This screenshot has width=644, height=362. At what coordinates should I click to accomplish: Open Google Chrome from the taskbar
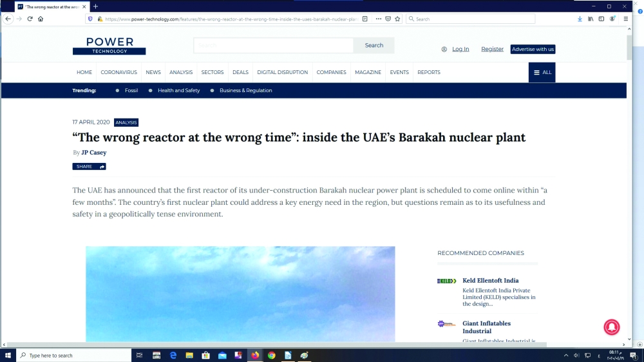(x=271, y=356)
